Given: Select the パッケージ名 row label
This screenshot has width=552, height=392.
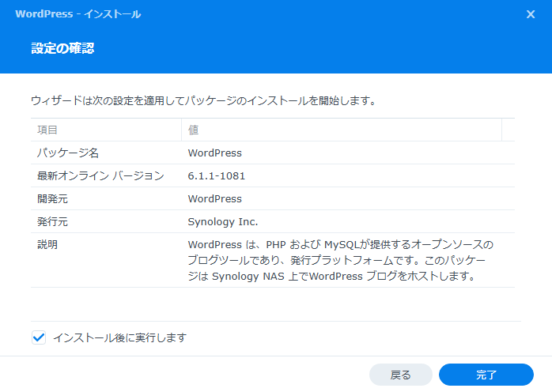Looking at the screenshot, I should click(x=68, y=153).
